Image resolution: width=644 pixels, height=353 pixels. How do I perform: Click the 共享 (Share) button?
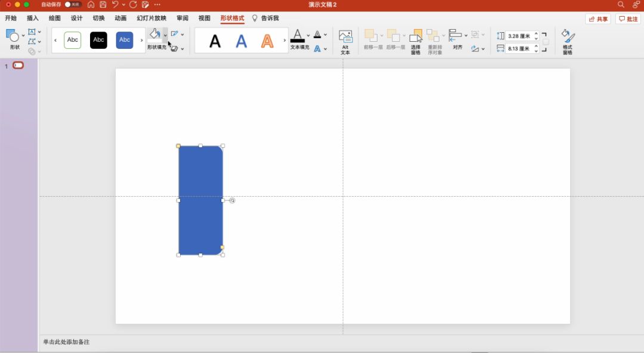coord(597,19)
